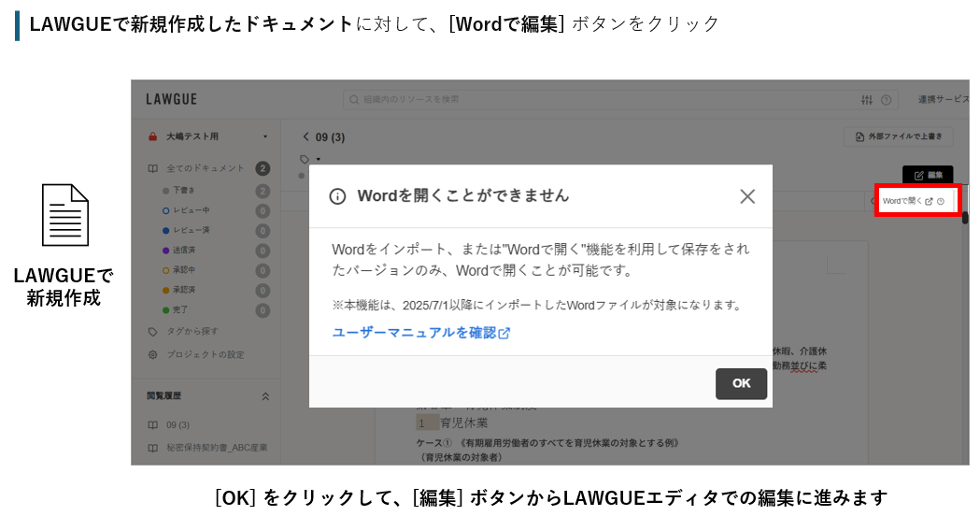The height and width of the screenshot is (516, 980).
Task: Click the Wordで開く external link icon
Action: [x=929, y=201]
